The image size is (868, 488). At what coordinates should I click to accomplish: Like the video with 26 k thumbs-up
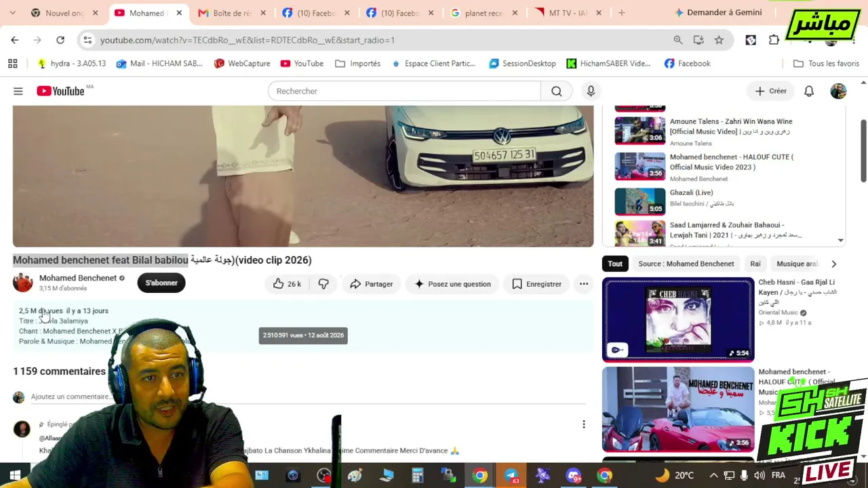[287, 284]
